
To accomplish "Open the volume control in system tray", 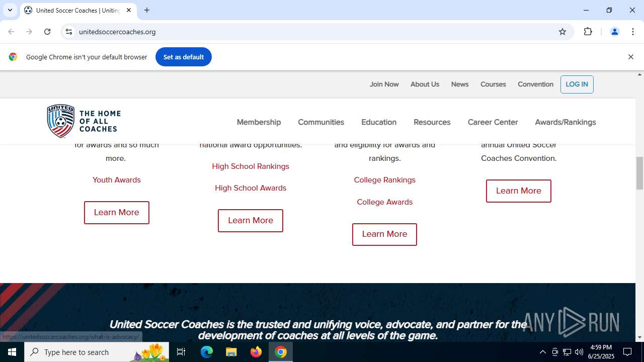I will 579,352.
